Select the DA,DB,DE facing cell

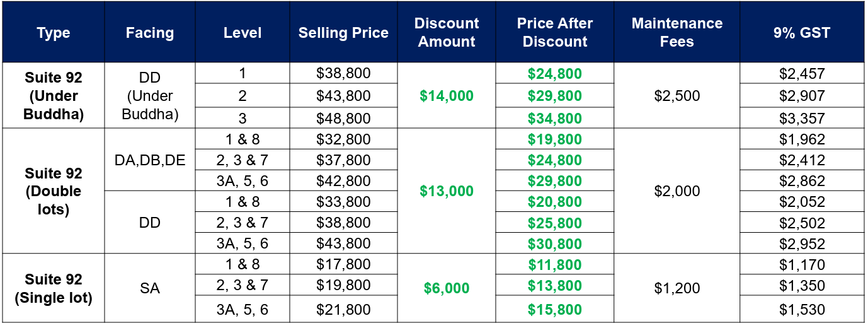coord(150,160)
